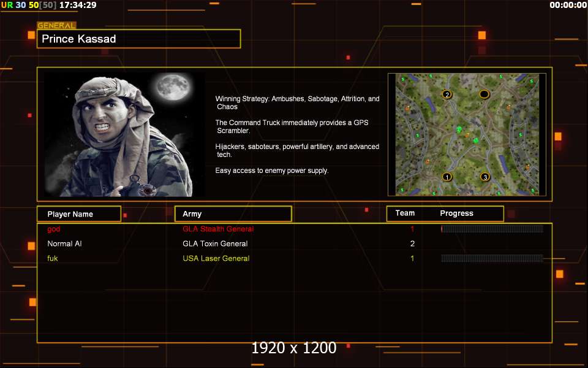The height and width of the screenshot is (368, 588).
Task: Select player name 'fuk'
Action: pos(53,258)
